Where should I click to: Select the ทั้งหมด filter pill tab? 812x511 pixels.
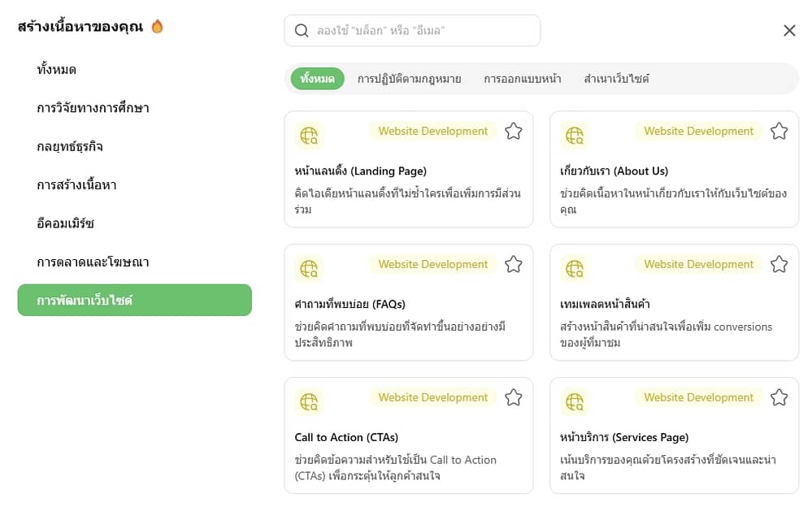tap(317, 79)
